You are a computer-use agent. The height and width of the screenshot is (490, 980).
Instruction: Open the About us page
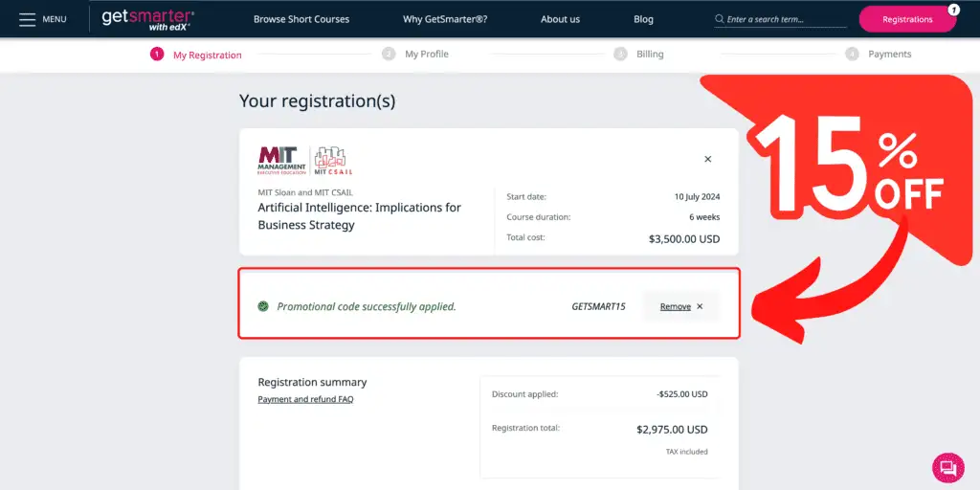[x=560, y=19]
